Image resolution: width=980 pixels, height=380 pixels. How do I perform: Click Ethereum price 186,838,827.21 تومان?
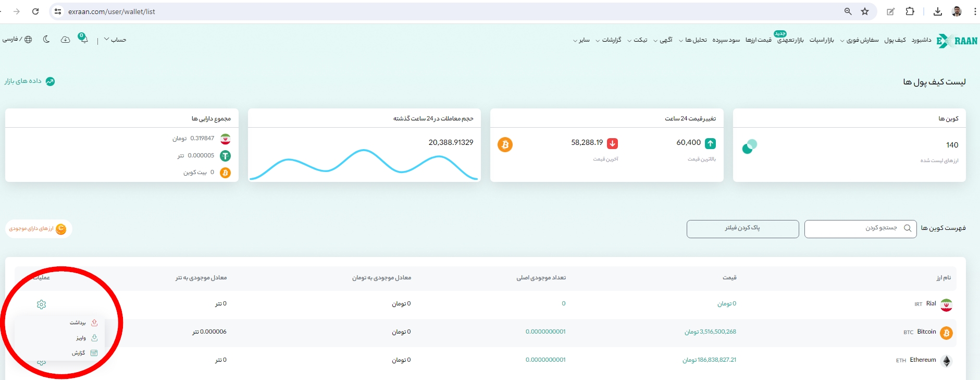[710, 360]
